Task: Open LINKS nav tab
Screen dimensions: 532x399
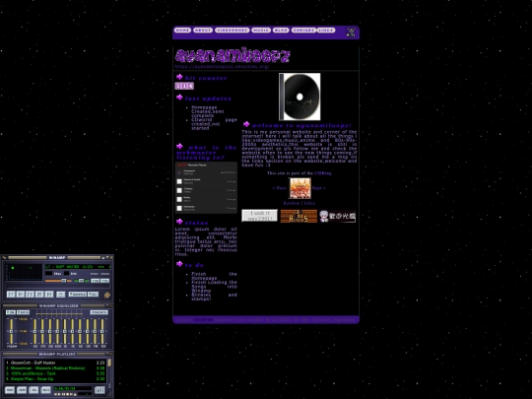Action: [326, 31]
